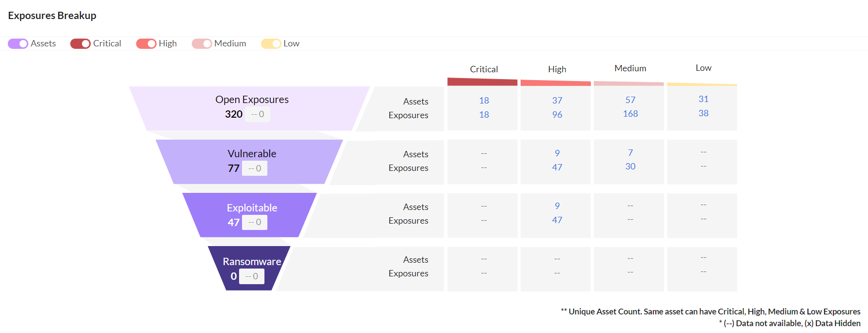Toggle the Low severity switch
This screenshot has height=333, width=868.
pyautogui.click(x=271, y=43)
